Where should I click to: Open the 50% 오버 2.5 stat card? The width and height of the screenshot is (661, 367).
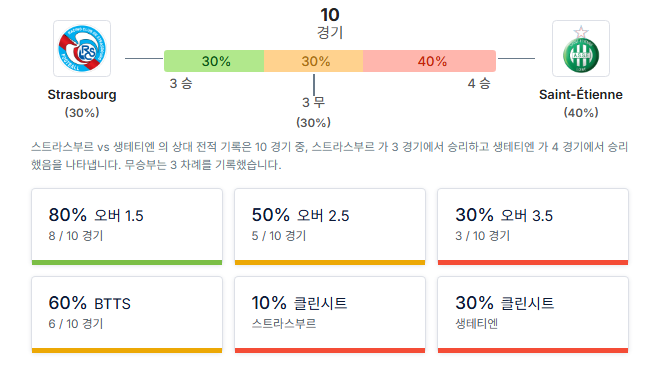(330, 227)
